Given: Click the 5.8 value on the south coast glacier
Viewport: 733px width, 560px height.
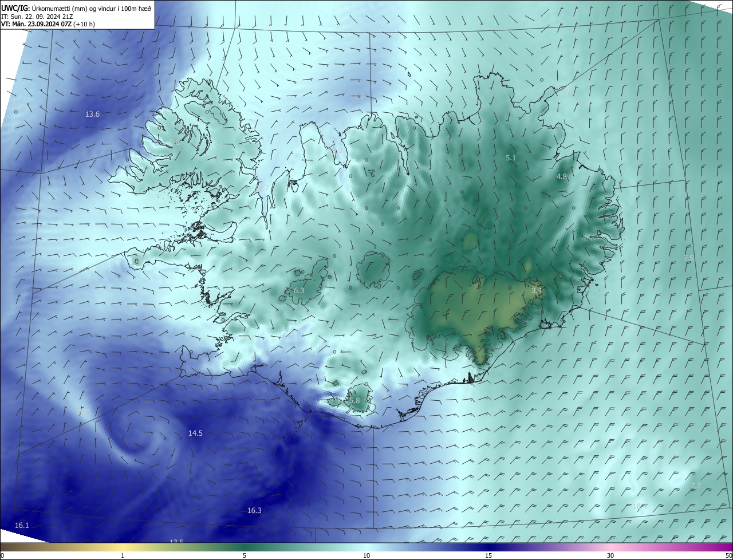Looking at the screenshot, I should click(x=354, y=401).
